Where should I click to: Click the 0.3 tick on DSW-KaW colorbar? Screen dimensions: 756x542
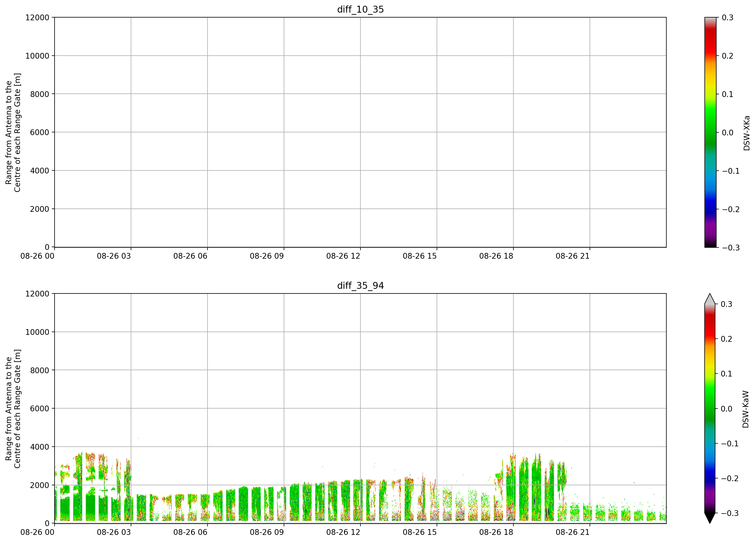coord(727,304)
